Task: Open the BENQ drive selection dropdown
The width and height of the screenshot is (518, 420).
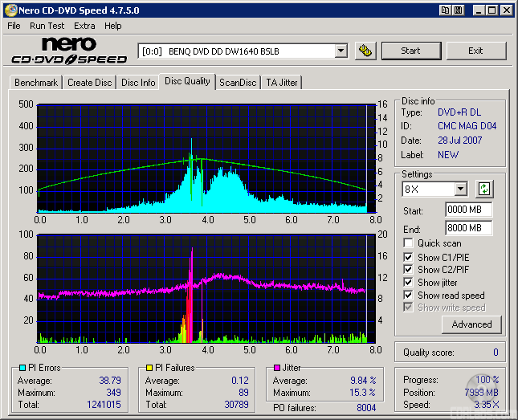Action: tap(341, 51)
